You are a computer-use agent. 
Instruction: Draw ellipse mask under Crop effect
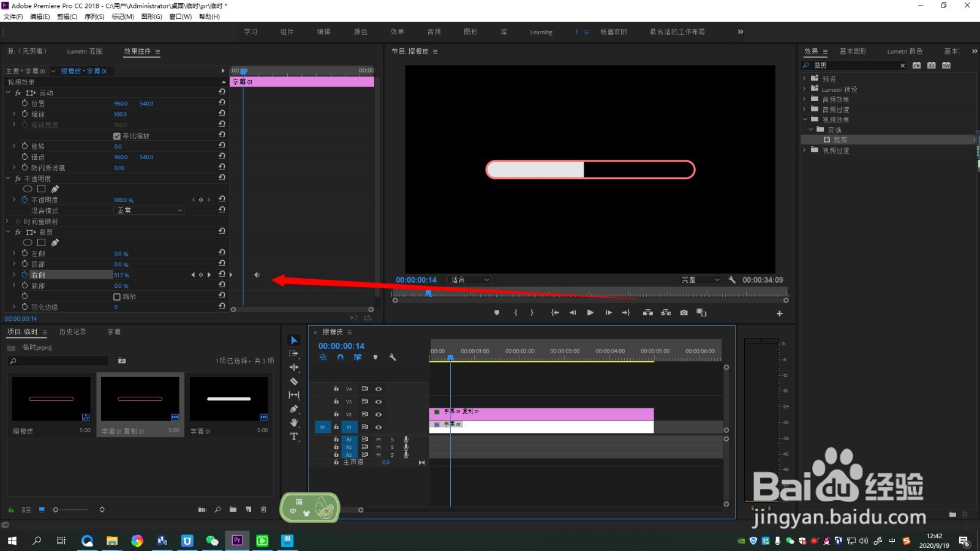(x=28, y=242)
